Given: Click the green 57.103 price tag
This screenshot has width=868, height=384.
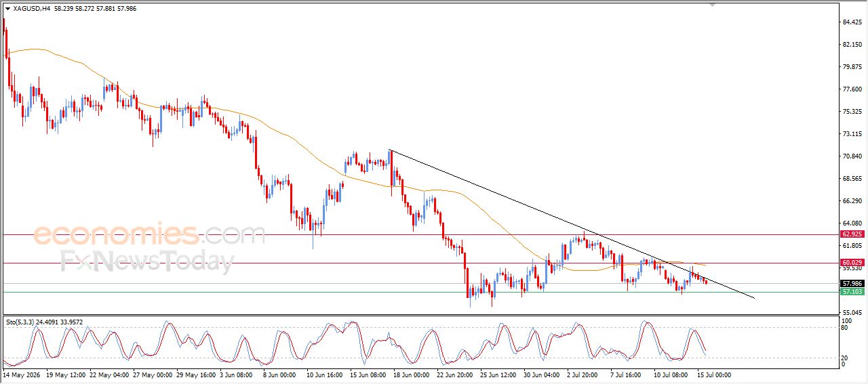Looking at the screenshot, I should (852, 292).
